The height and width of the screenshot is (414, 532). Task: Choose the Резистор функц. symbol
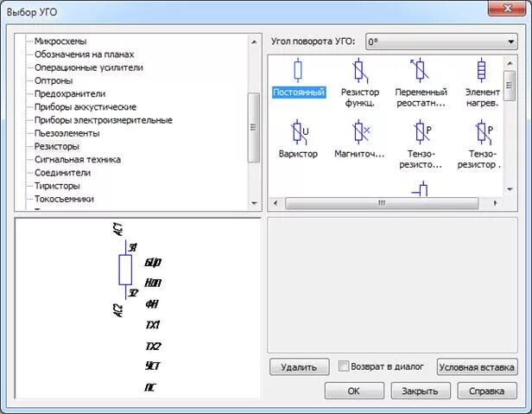point(359,82)
